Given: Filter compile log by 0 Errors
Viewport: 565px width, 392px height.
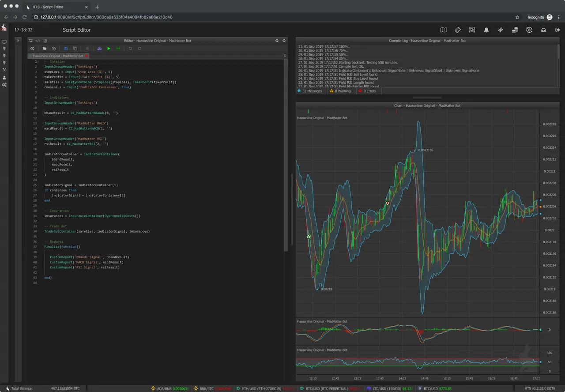Looking at the screenshot, I should tap(367, 91).
